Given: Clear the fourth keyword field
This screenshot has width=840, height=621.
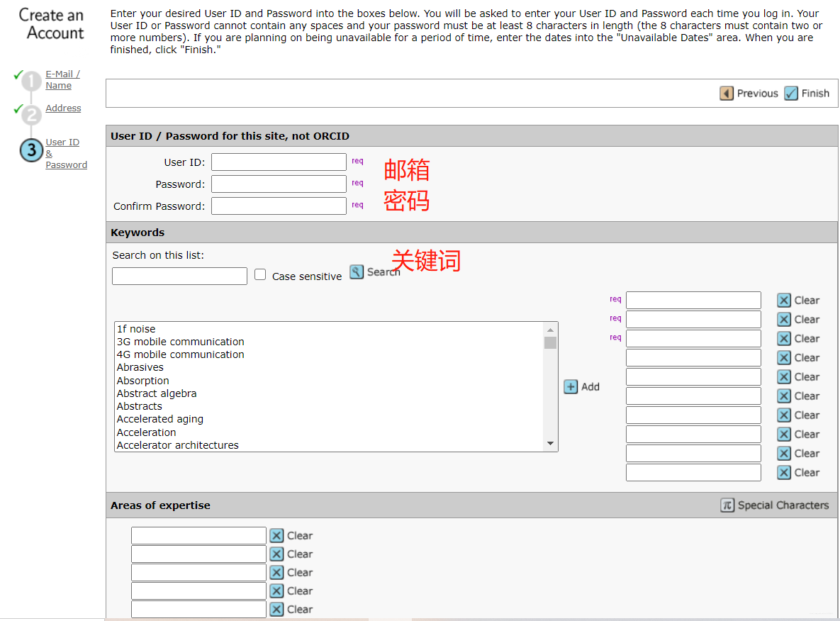Looking at the screenshot, I should (x=784, y=358).
